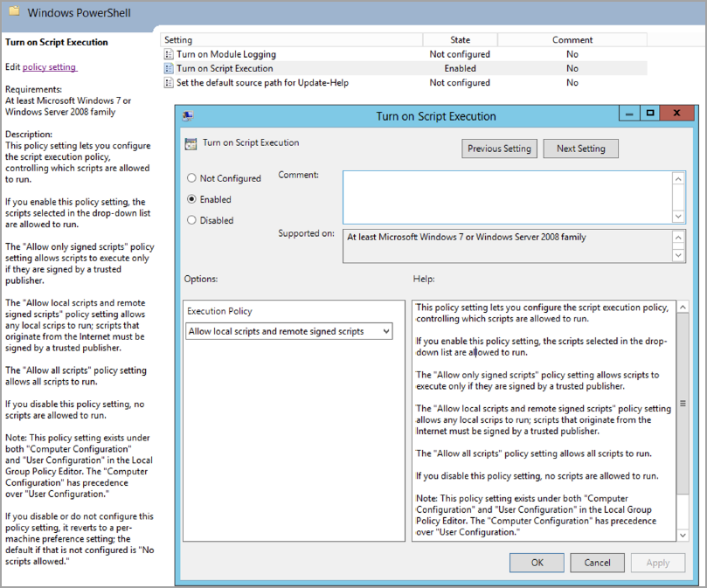Screen dimensions: 707x588
Task: Click the Update-Help source path policy icon
Action: (169, 83)
